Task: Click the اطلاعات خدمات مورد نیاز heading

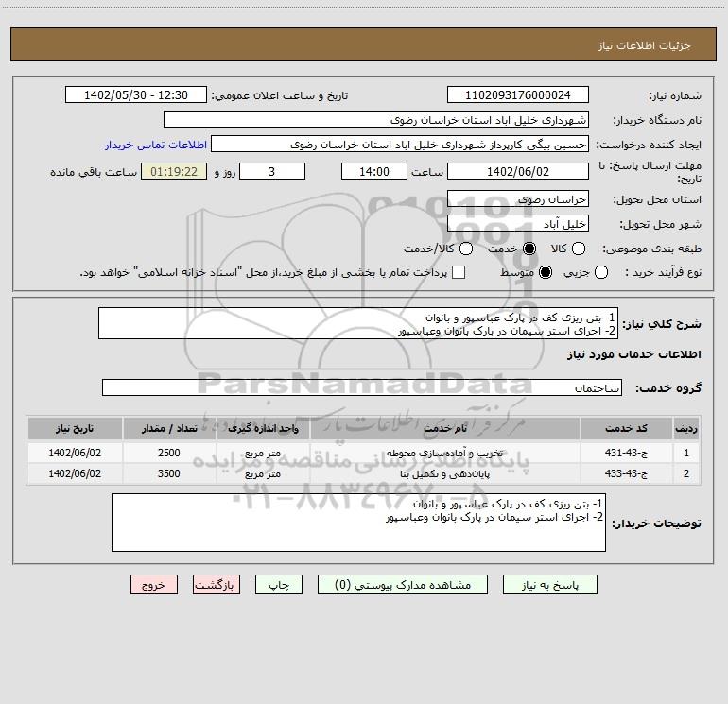Action: [x=634, y=354]
